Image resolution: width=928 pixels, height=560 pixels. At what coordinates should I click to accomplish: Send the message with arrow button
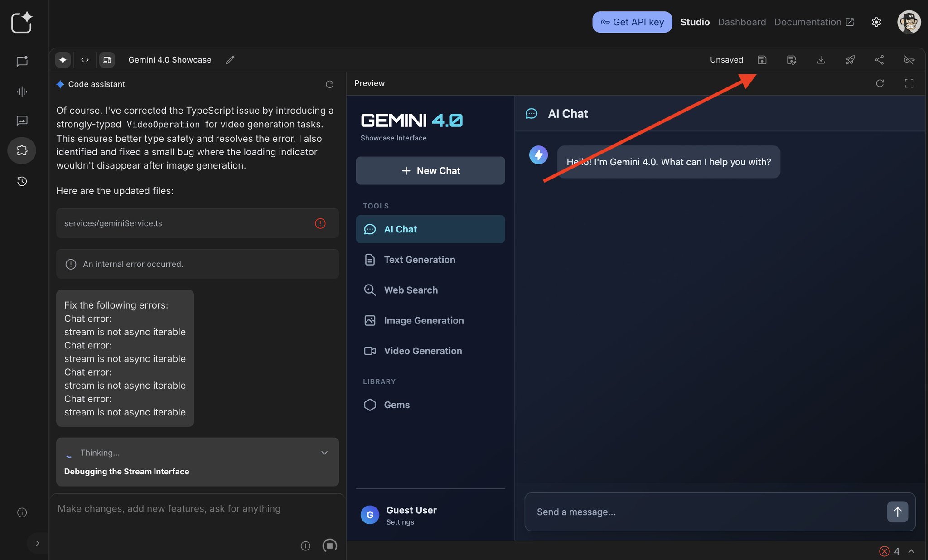[897, 512]
